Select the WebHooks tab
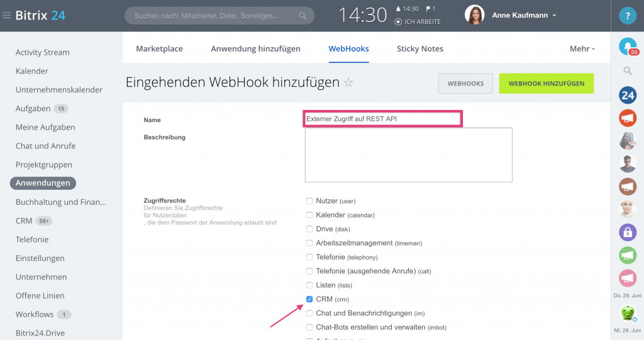The width and height of the screenshot is (644, 340). coord(348,48)
